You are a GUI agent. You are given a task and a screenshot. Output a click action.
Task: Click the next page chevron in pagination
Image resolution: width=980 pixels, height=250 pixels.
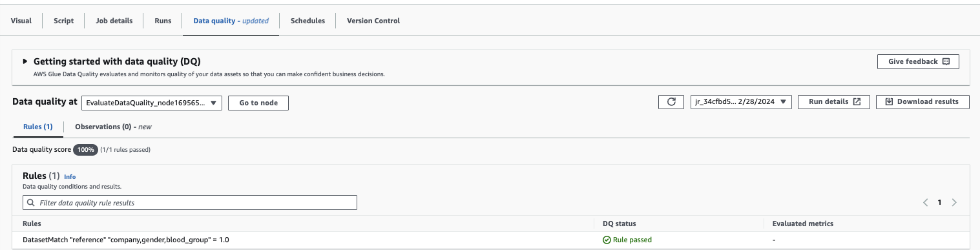pyautogui.click(x=954, y=202)
